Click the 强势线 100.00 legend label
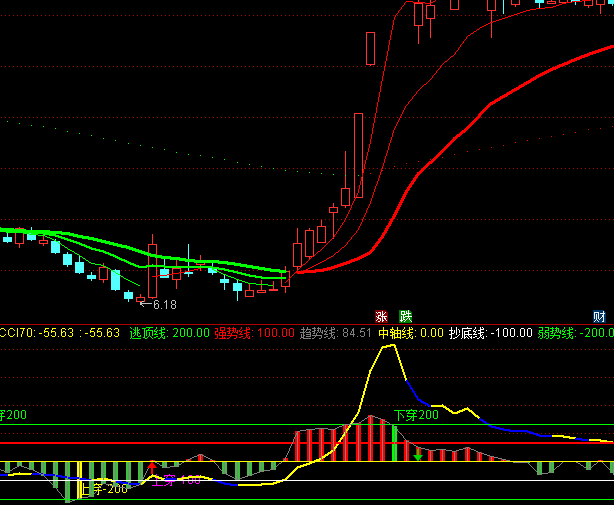 254,333
